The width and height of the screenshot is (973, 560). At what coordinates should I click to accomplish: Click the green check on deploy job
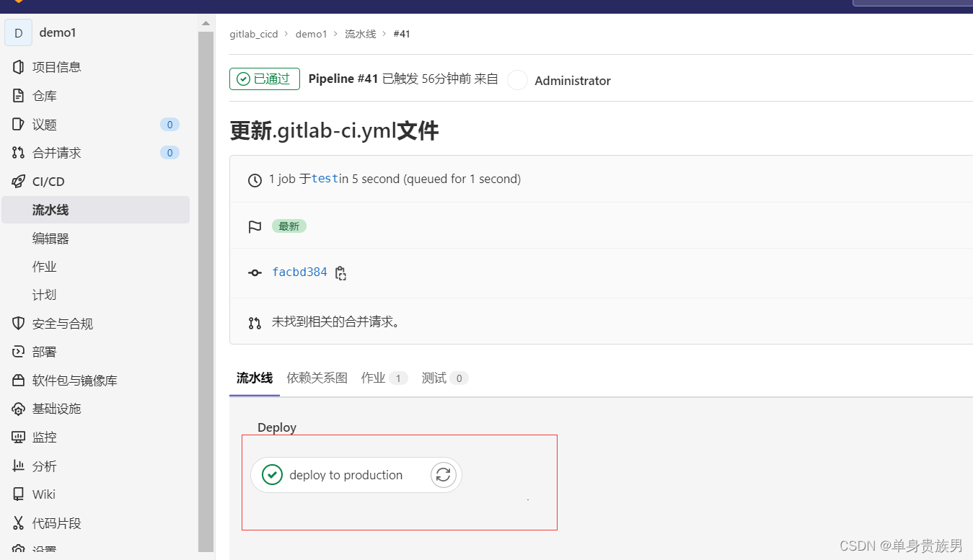(272, 475)
